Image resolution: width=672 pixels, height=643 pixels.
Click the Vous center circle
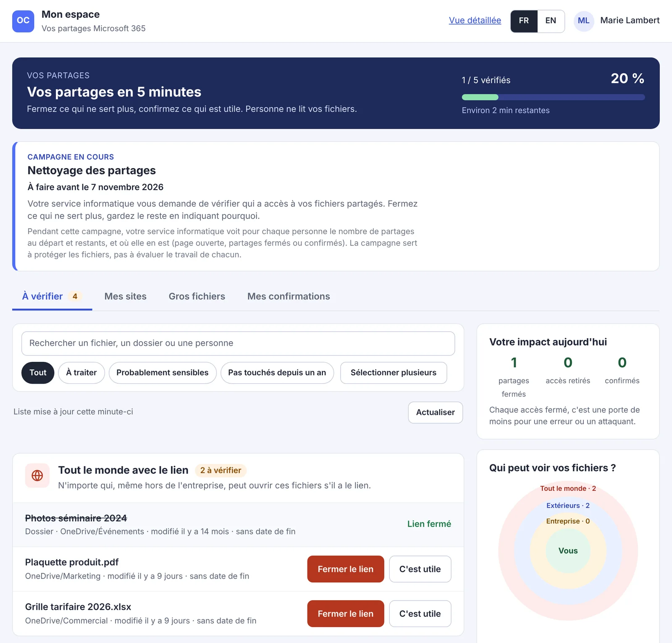click(x=568, y=551)
